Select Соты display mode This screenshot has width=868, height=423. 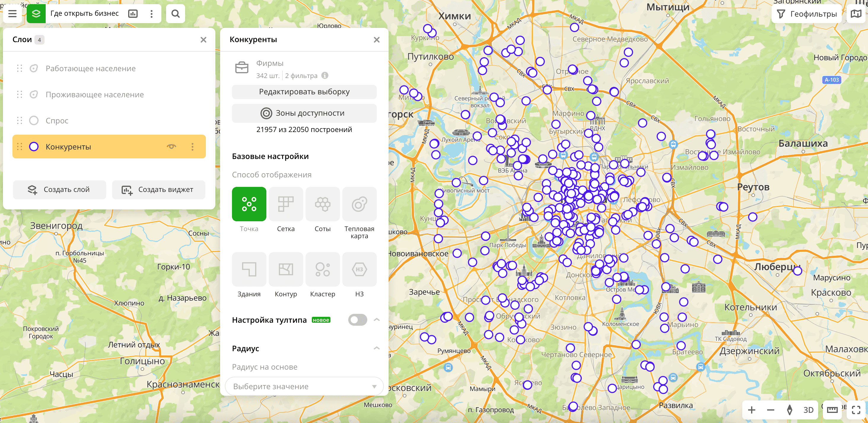click(322, 204)
